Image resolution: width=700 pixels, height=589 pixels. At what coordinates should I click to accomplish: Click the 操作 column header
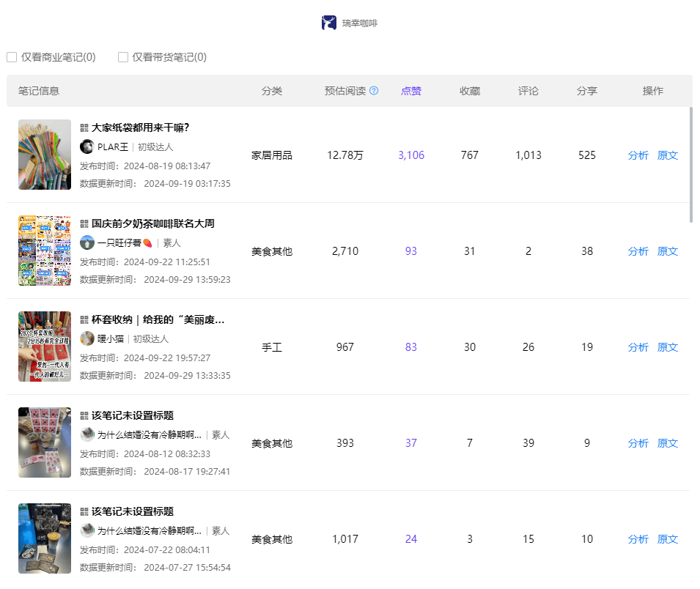652,91
